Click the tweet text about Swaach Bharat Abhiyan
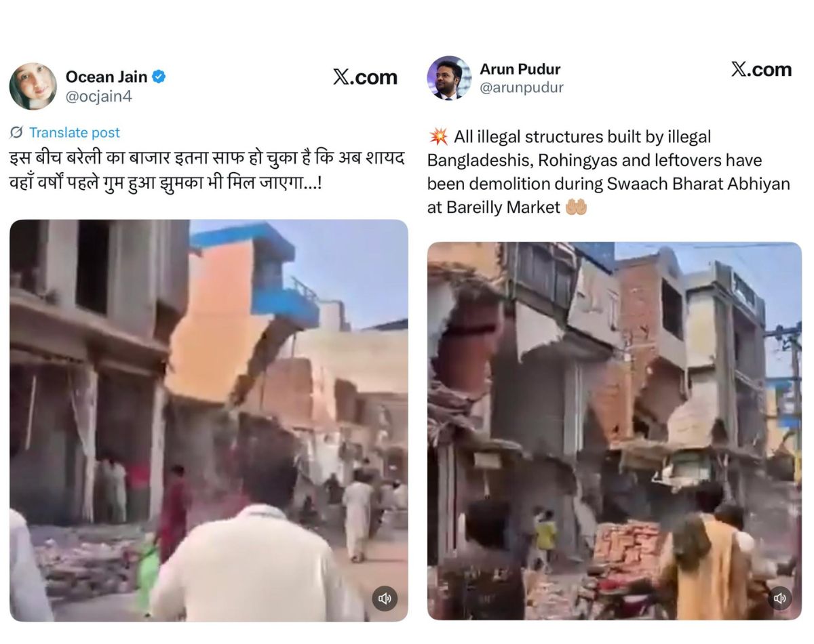 coord(608,172)
